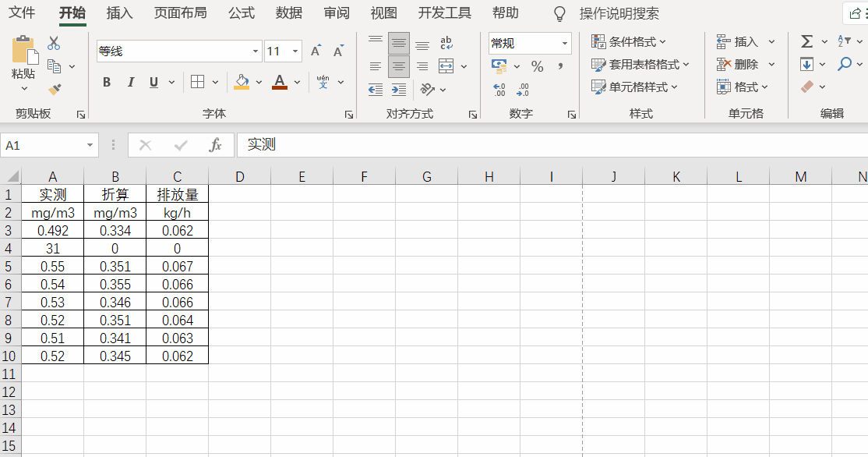Open font name 等线 dropdown
The width and height of the screenshot is (868, 457).
coord(256,51)
